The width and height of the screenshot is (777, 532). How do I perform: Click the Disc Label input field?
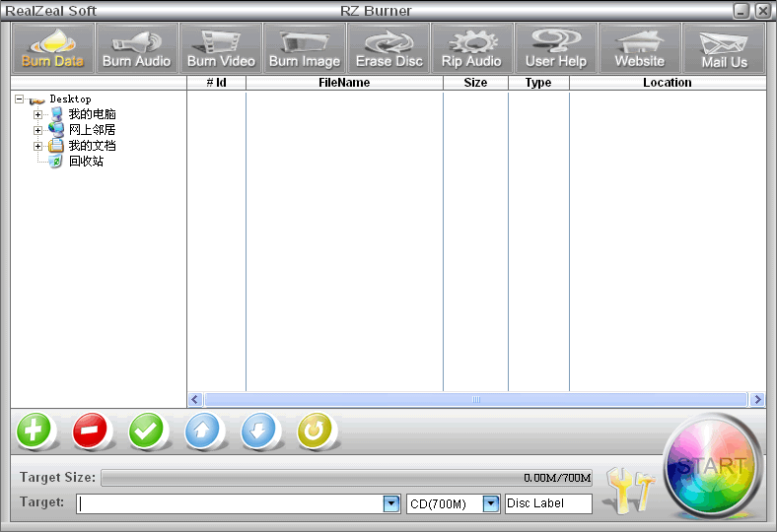[548, 504]
